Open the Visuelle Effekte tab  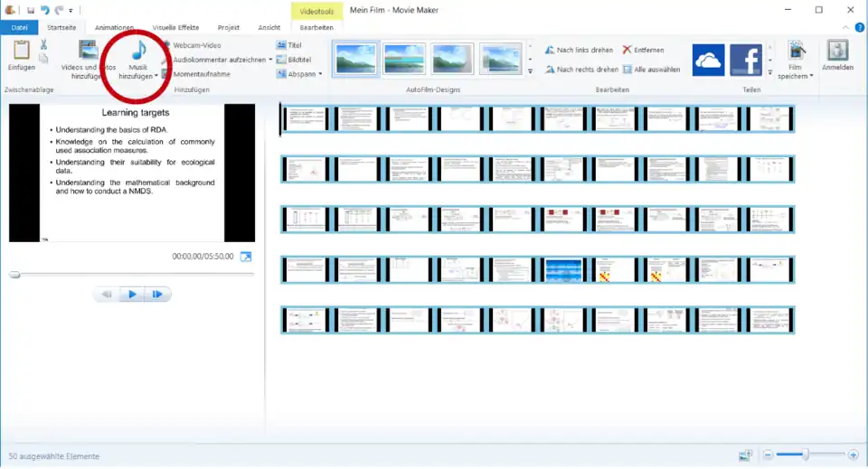[x=175, y=28]
